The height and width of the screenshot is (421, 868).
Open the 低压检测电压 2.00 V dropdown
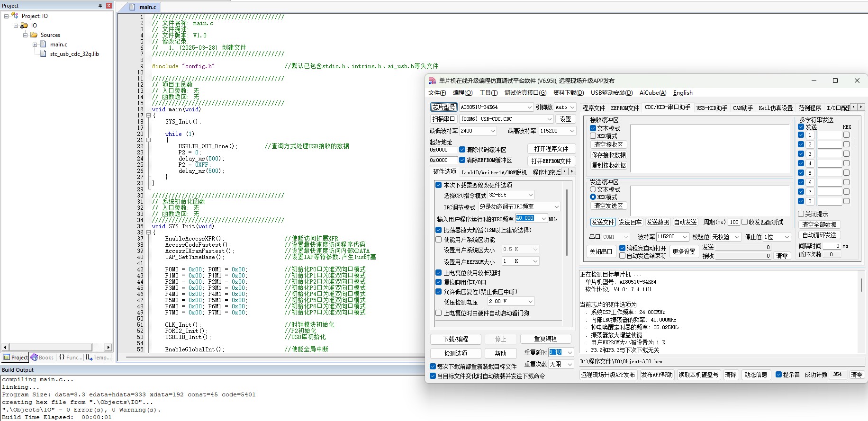point(511,302)
